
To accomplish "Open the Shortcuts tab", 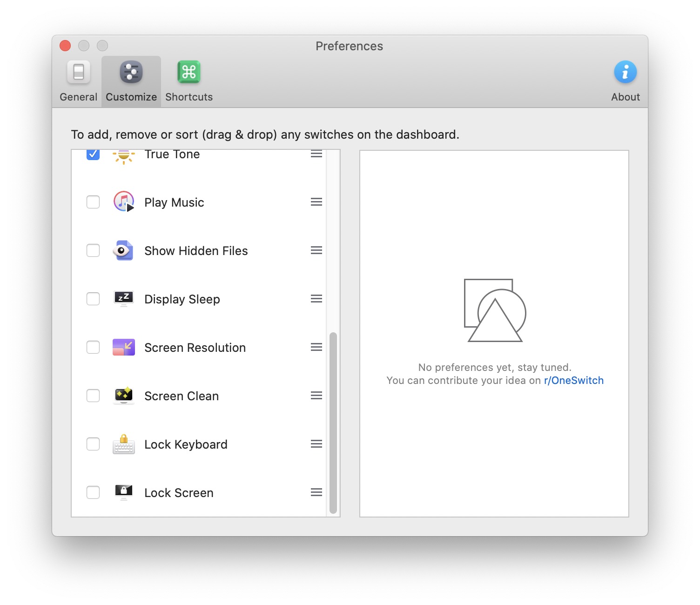I will coord(188,82).
